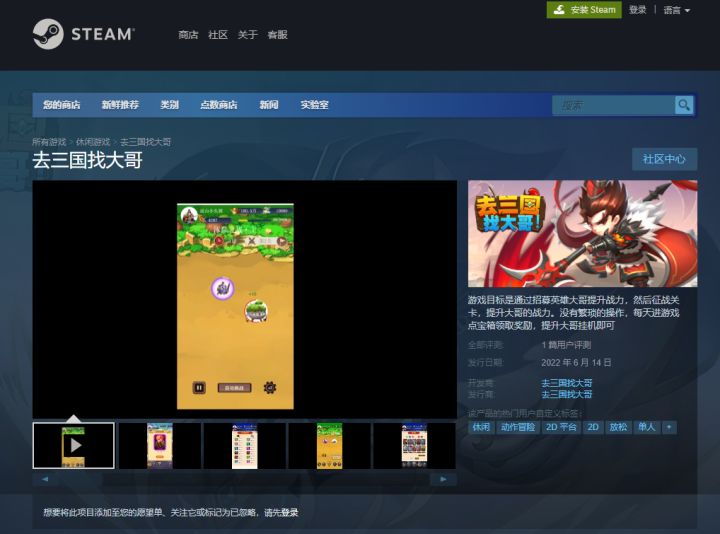Click the purple hero bubble in video

click(223, 288)
